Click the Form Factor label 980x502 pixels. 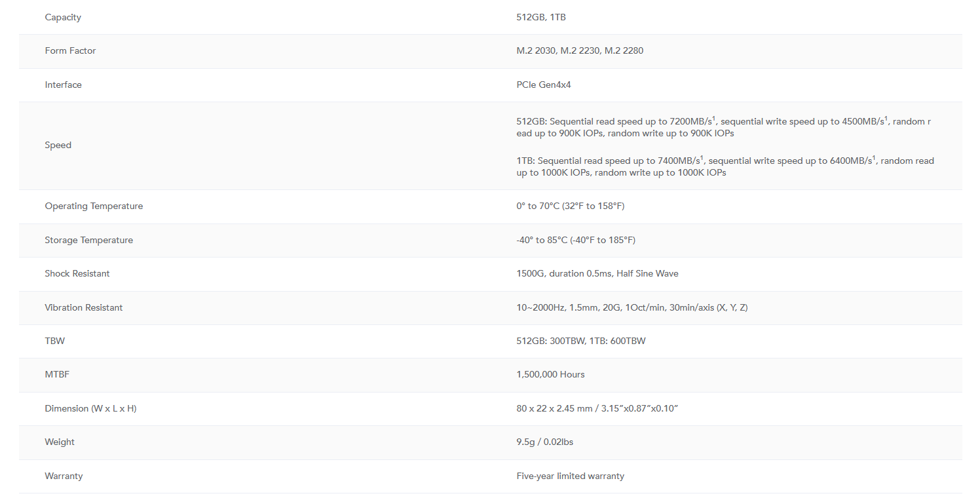point(70,50)
